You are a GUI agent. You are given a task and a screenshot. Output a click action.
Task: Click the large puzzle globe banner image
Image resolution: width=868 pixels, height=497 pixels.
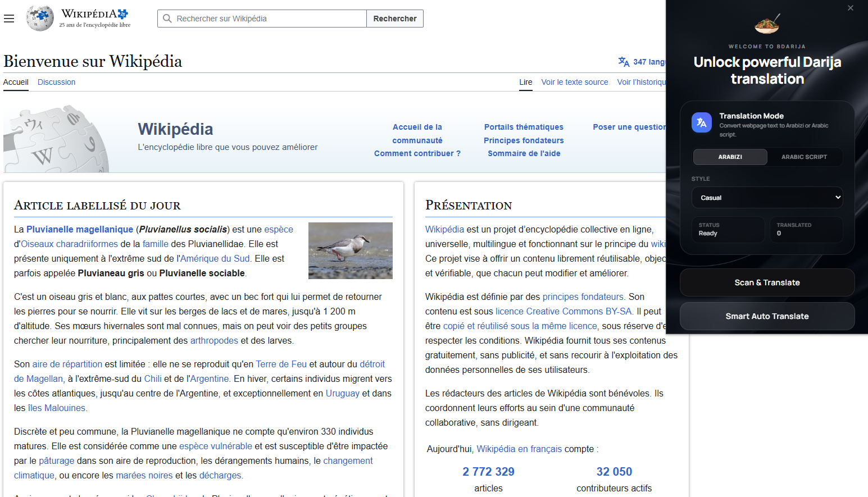pos(56,139)
